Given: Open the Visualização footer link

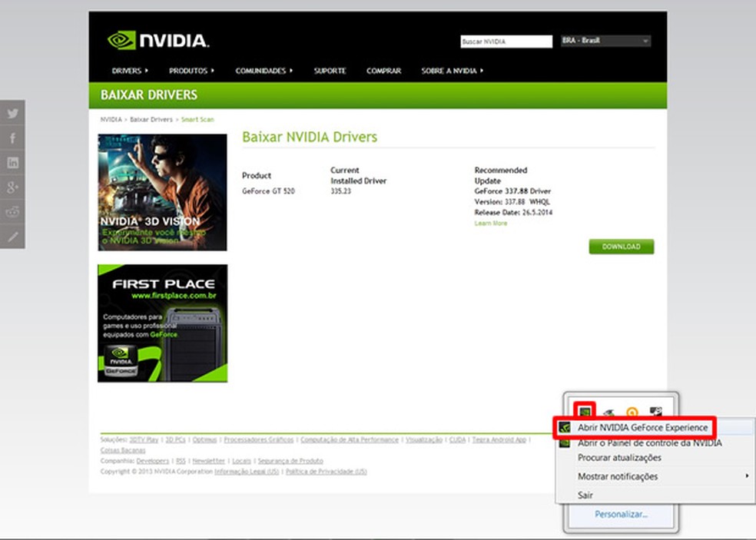Looking at the screenshot, I should tap(424, 439).
